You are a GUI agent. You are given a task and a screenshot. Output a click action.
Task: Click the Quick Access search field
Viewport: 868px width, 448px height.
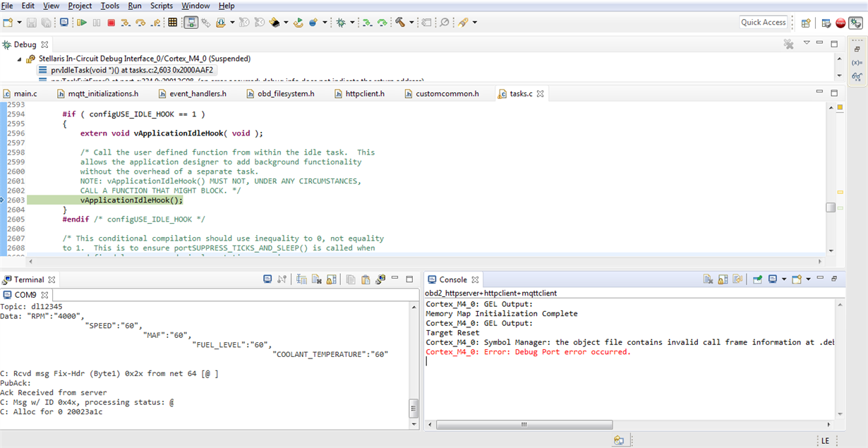(763, 23)
